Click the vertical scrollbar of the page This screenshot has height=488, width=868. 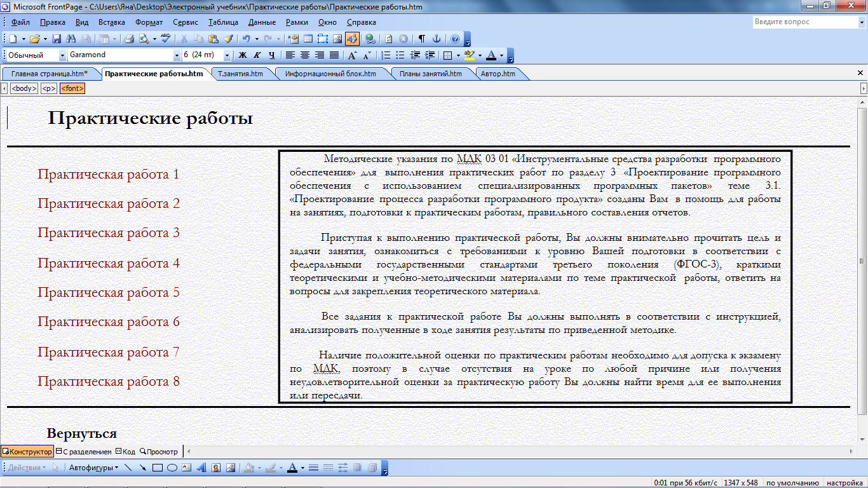(x=862, y=269)
